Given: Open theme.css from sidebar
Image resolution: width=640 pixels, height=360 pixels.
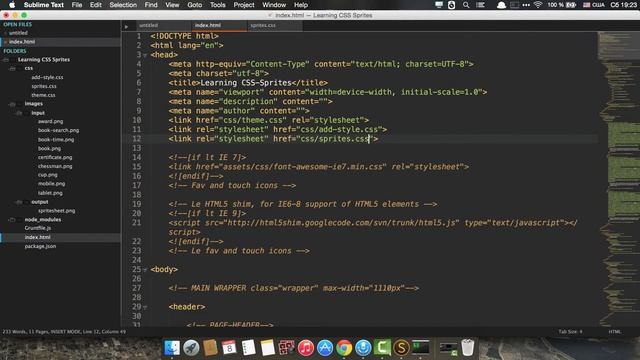Looking at the screenshot, I should (43, 95).
